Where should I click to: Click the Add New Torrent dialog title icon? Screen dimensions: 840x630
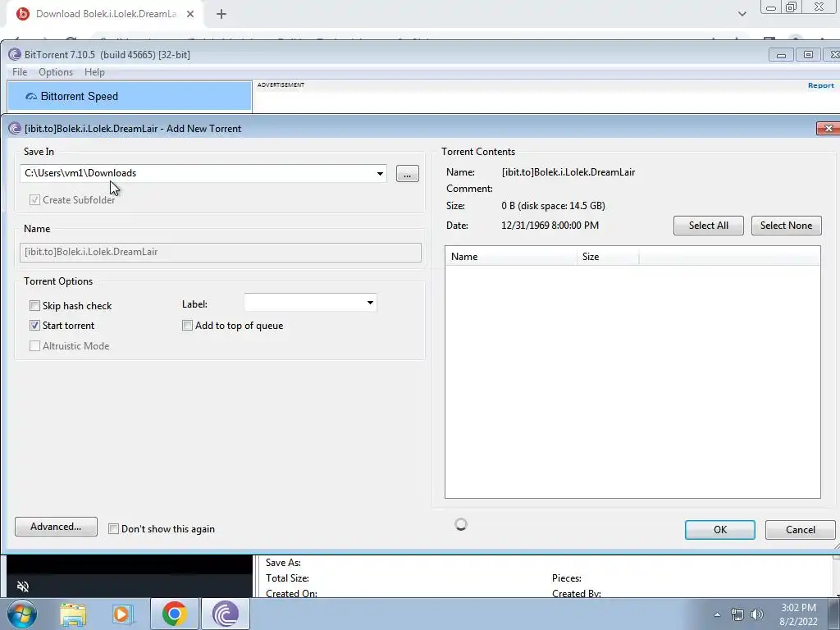pyautogui.click(x=15, y=129)
